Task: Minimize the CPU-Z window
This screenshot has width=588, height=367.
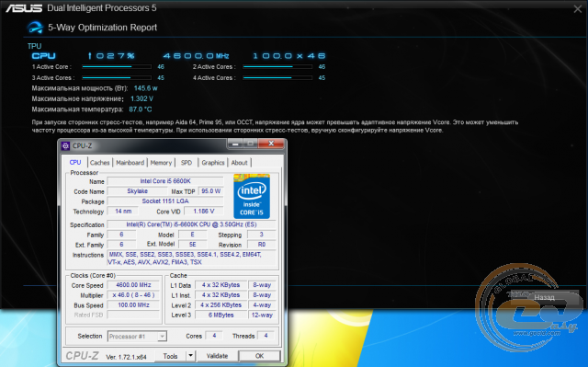Action: click(235, 143)
